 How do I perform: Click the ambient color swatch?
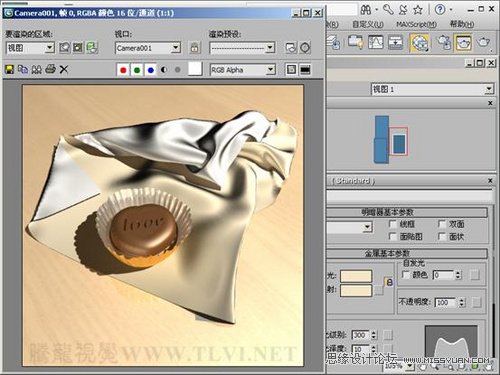pos(356,276)
